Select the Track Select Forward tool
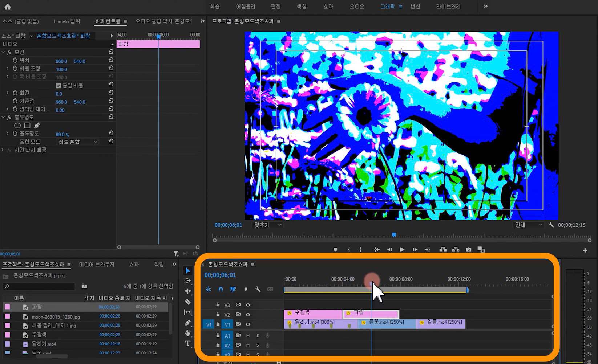The height and width of the screenshot is (364, 598). 187,281
